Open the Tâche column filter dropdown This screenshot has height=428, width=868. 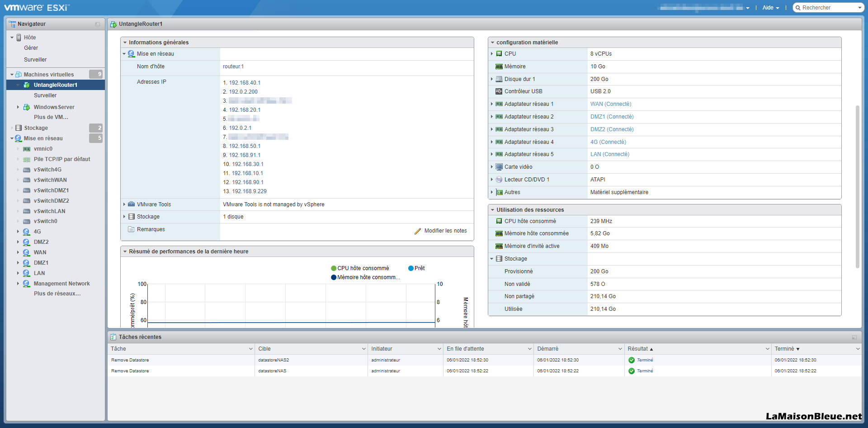pyautogui.click(x=251, y=349)
